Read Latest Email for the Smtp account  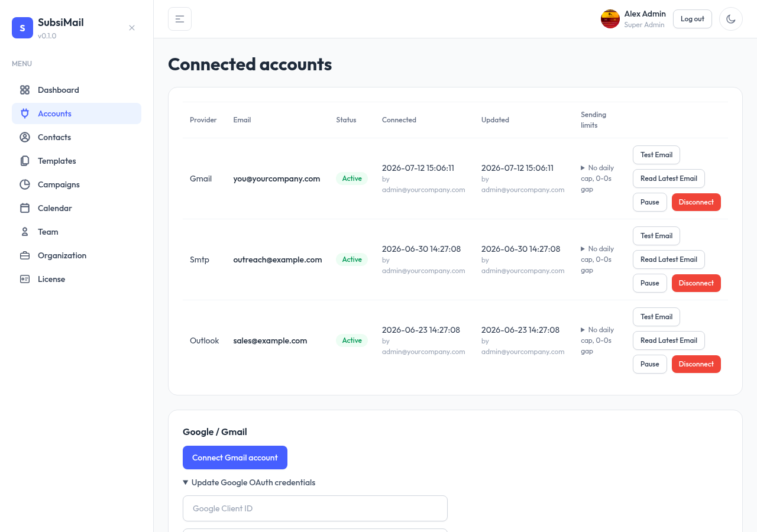click(669, 259)
